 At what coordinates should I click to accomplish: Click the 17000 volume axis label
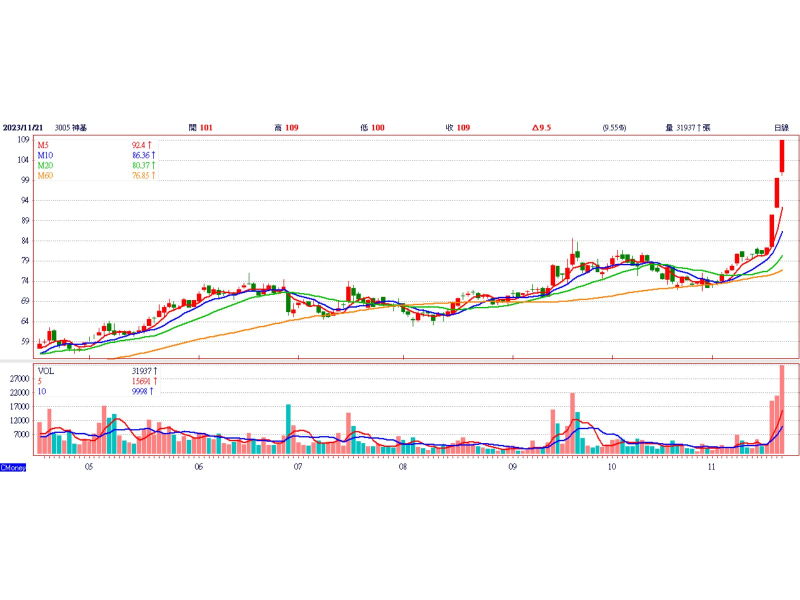click(x=19, y=407)
